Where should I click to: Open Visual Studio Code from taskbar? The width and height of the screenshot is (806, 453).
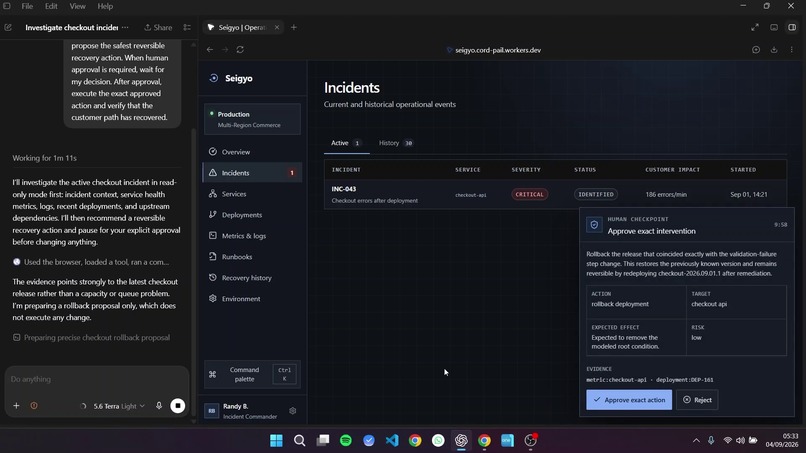coord(392,441)
